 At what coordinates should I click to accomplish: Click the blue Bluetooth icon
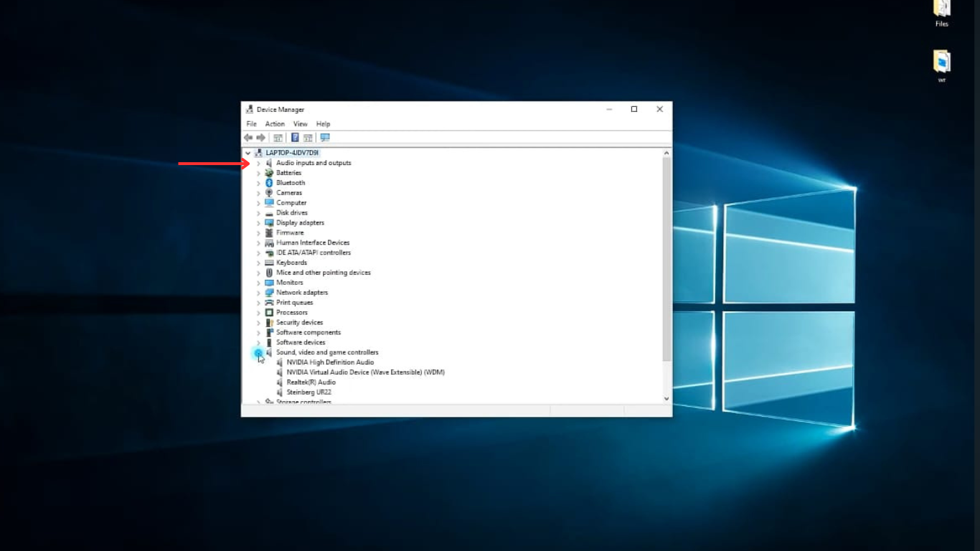click(x=269, y=183)
